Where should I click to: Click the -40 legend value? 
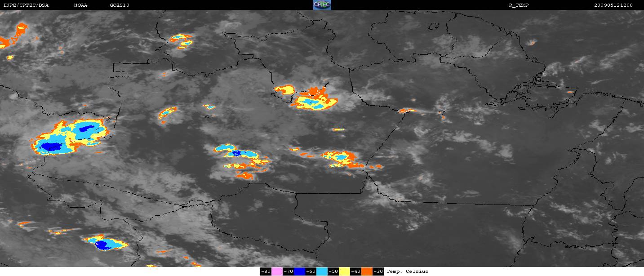(x=355, y=272)
